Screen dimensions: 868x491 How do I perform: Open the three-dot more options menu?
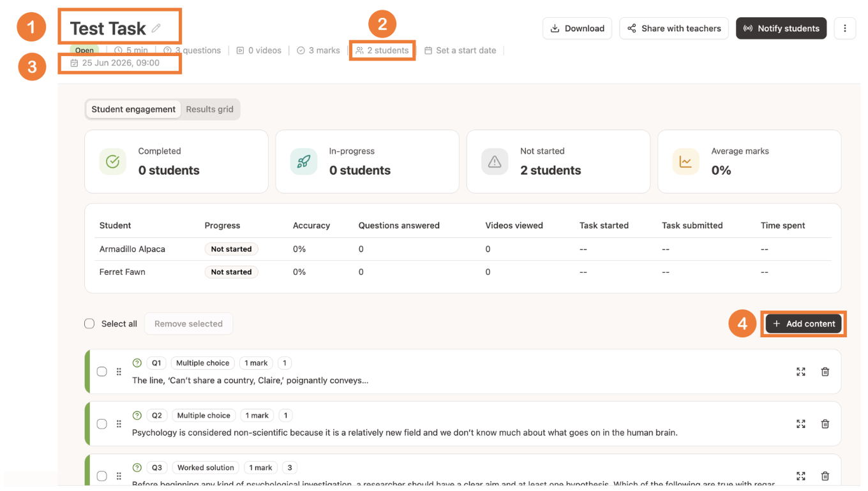coord(845,28)
